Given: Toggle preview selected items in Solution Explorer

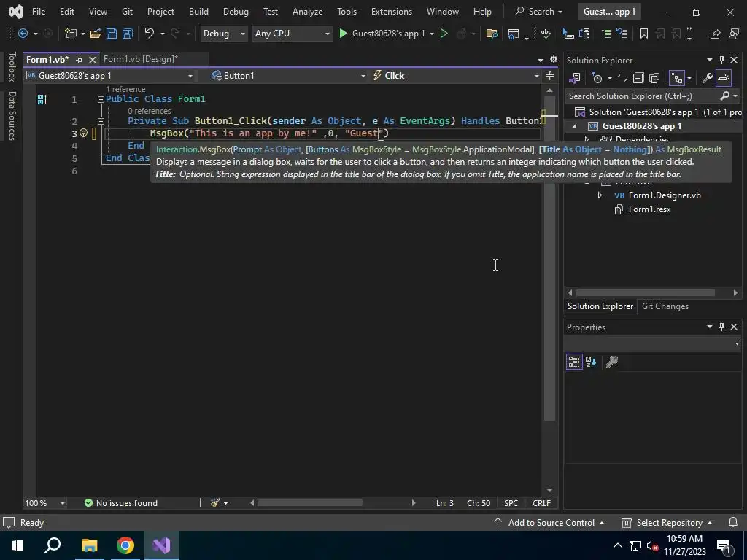Looking at the screenshot, I should coord(723,77).
